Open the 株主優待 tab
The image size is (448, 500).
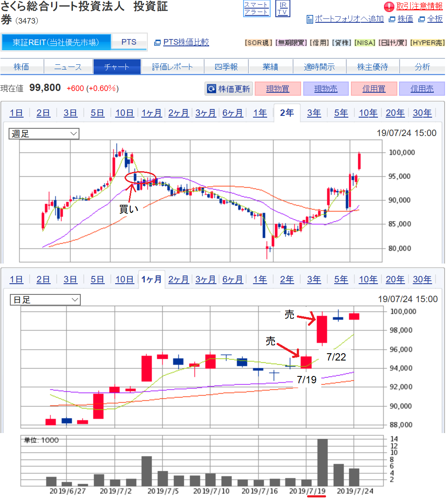point(373,67)
